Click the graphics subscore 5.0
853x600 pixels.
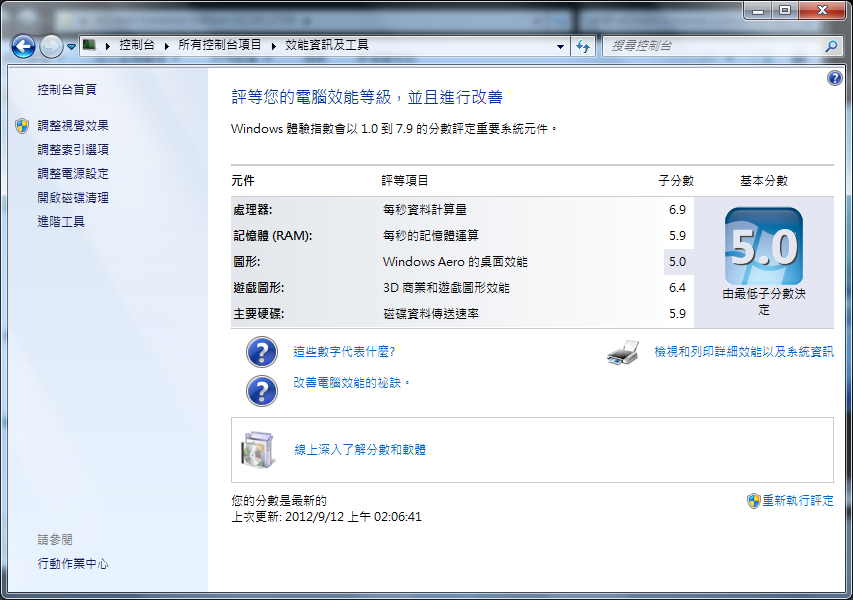point(677,262)
